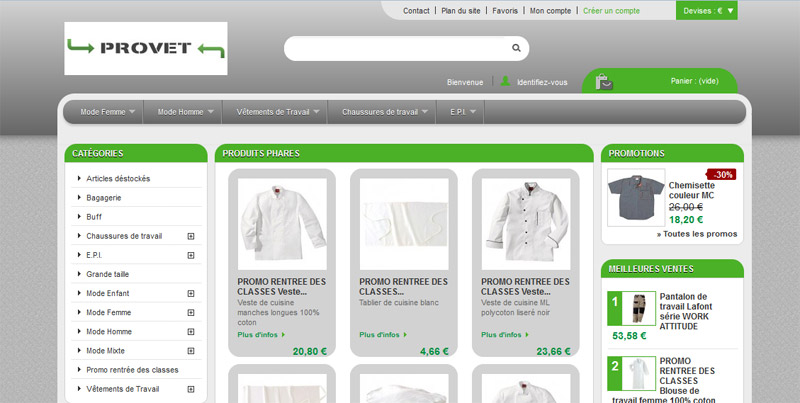Click Toutes les promos link

click(x=697, y=234)
